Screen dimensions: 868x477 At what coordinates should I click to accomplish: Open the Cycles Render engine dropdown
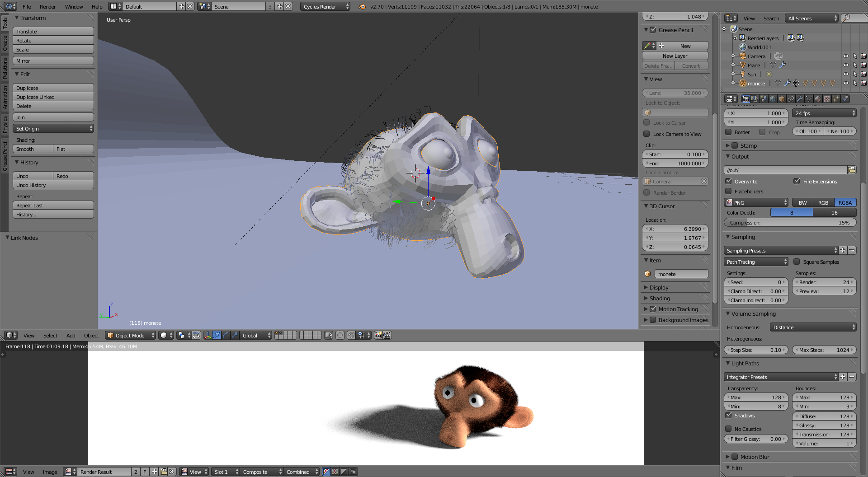325,7
